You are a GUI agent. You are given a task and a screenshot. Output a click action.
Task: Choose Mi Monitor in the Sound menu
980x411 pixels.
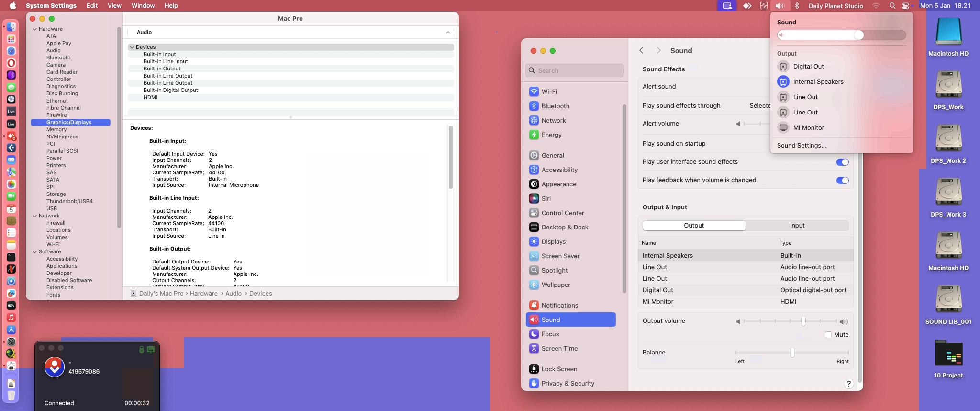tap(841, 127)
